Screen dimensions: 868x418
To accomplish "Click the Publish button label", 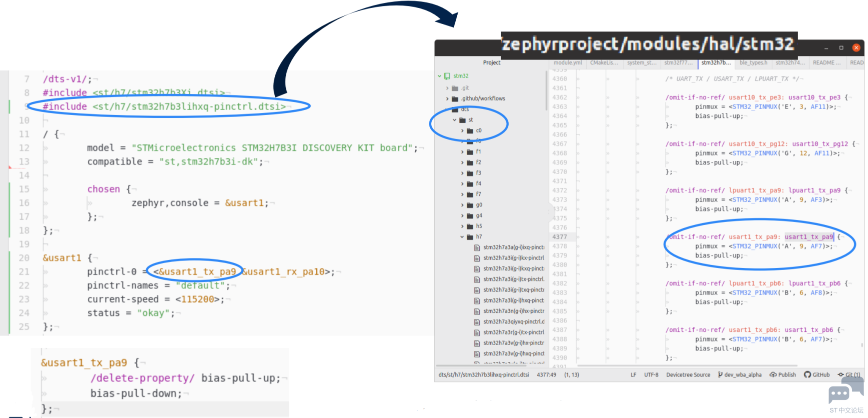I will coord(787,374).
